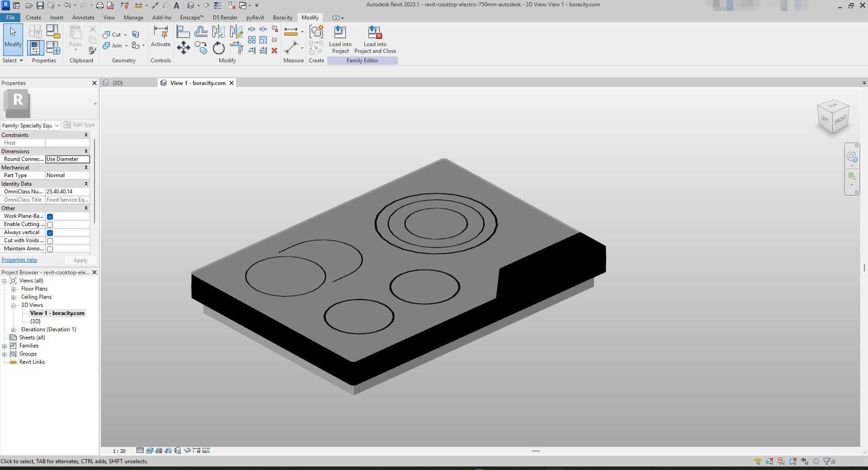Viewport: 868px width, 470px height.
Task: Enable Cutting in Views checkbox
Action: tap(50, 225)
